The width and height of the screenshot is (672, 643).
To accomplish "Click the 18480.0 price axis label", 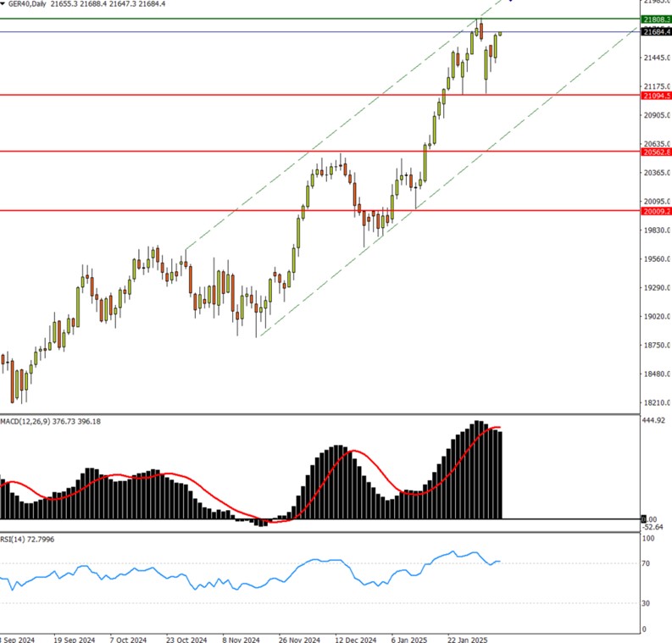I will (657, 374).
